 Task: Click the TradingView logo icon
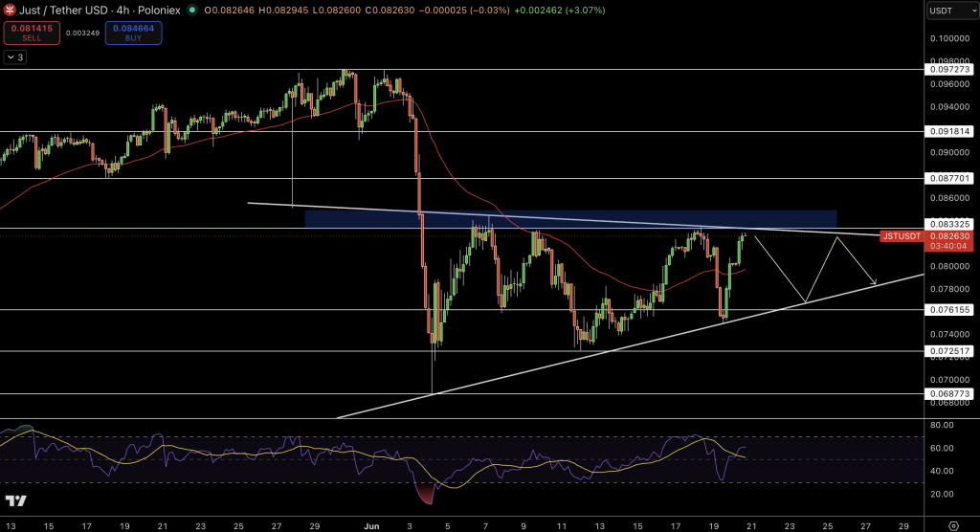tap(16, 500)
